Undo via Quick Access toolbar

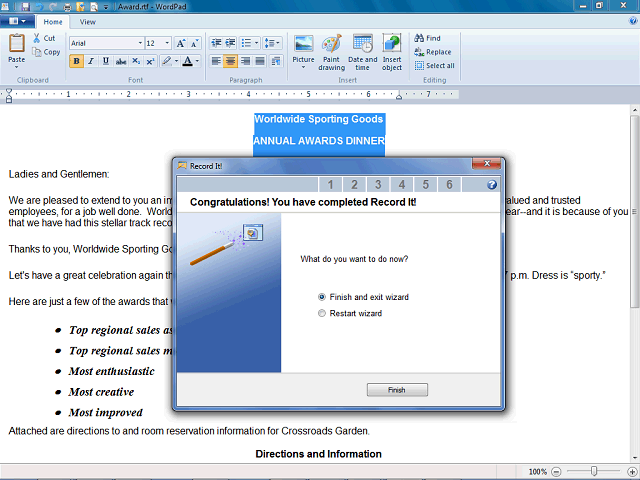(x=40, y=7)
